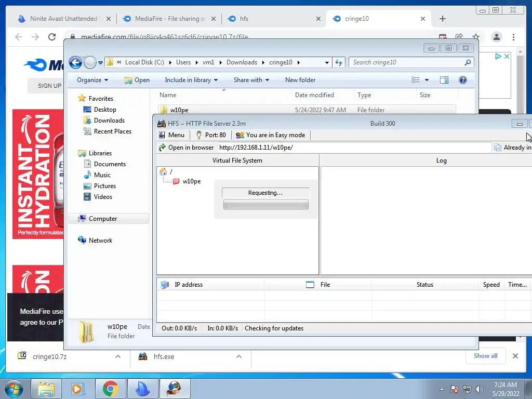Open a new Chrome tab with plus
532x399 pixels.
click(443, 19)
